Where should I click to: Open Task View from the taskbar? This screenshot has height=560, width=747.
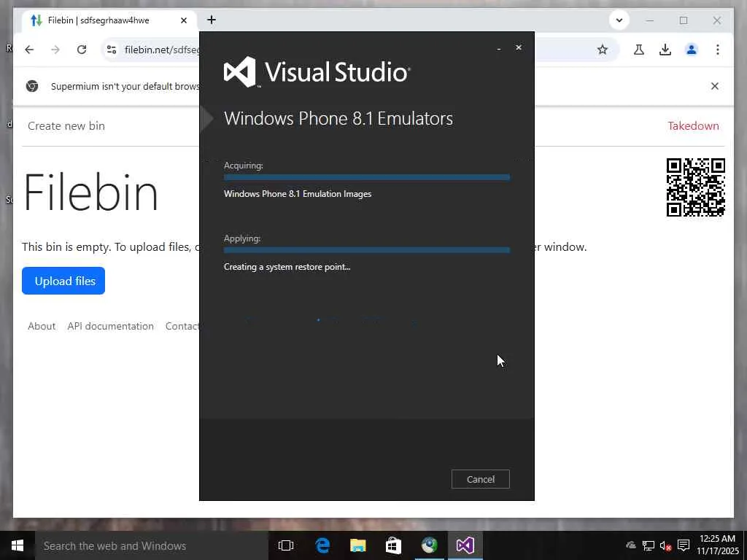tap(286, 545)
